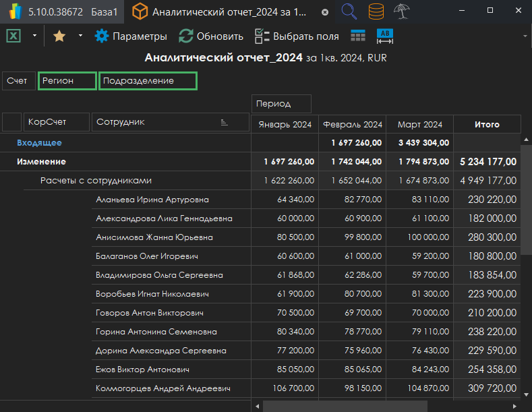Open Параметры settings
Viewport: 532px width, 412px height.
pyautogui.click(x=131, y=36)
